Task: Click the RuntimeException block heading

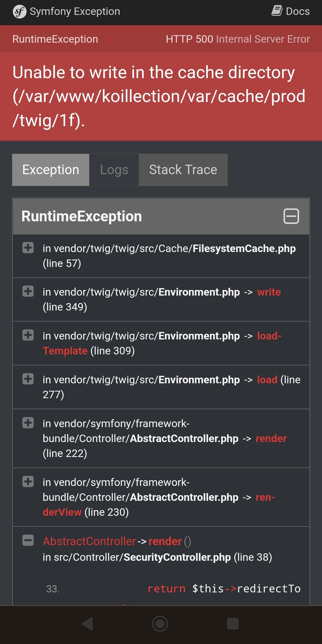Action: pos(82,216)
